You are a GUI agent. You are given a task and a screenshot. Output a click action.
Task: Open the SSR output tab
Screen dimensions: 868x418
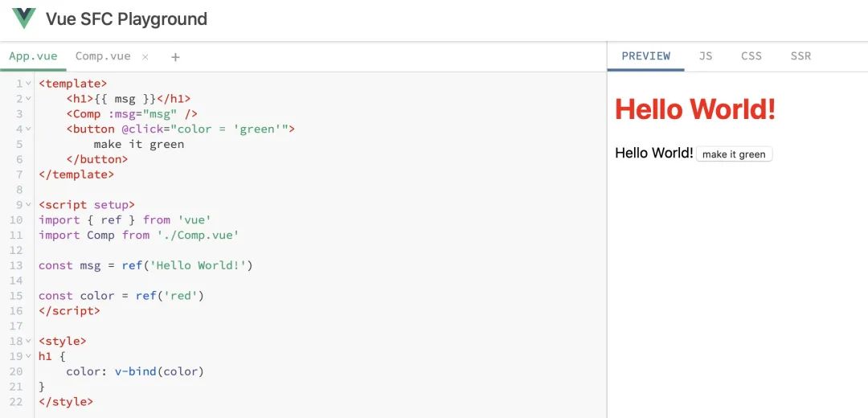(x=800, y=56)
